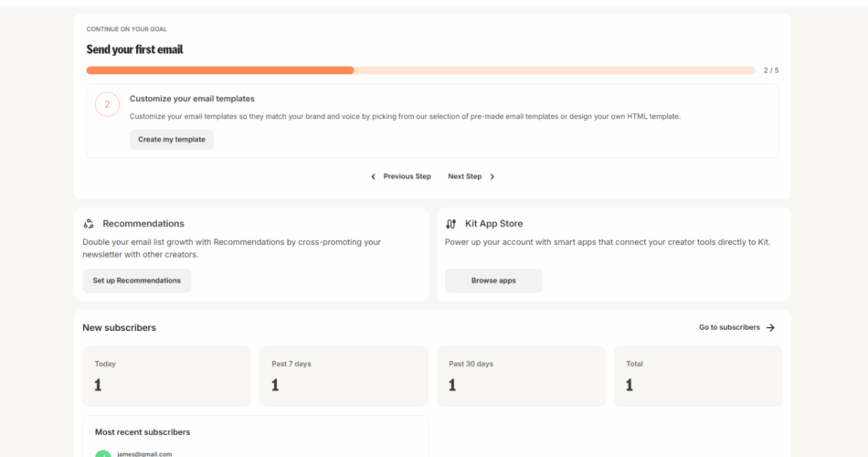Click the Kit App Store icon
The image size is (868, 457).
pos(451,223)
